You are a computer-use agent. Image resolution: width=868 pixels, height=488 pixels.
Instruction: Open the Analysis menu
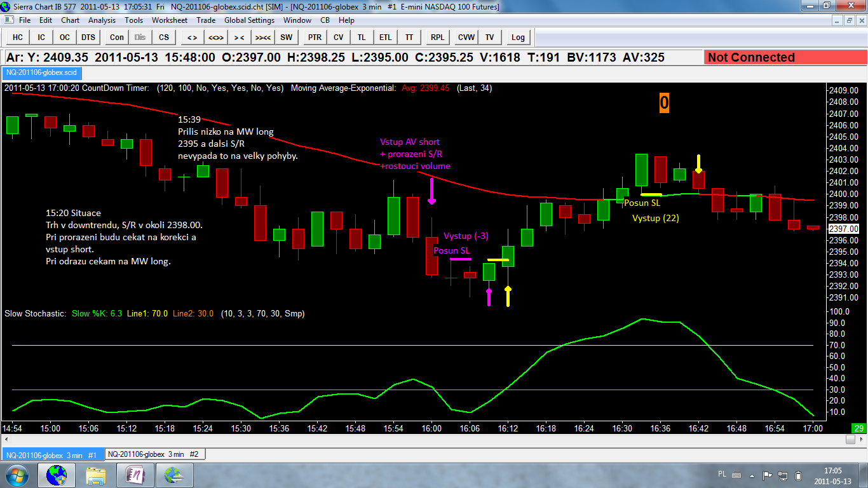(x=102, y=20)
